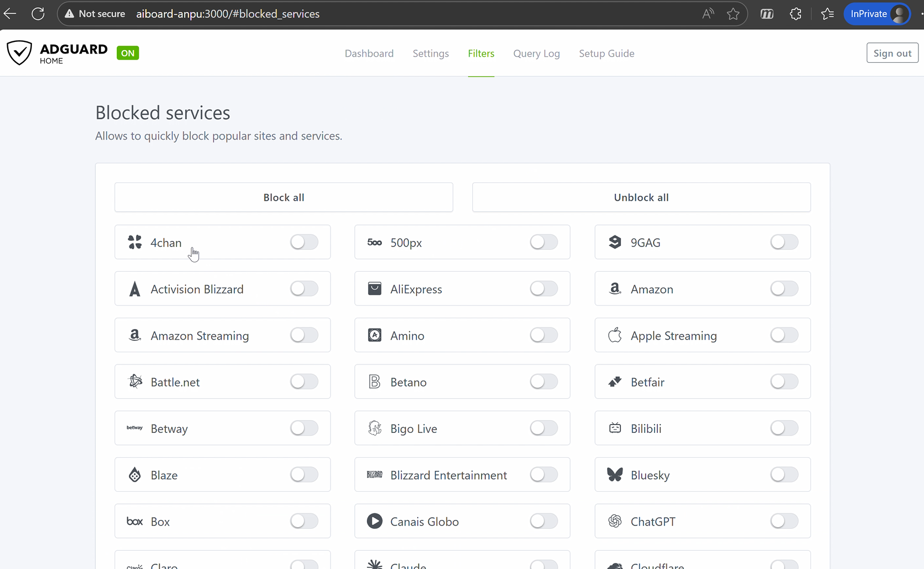Open the Settings menu
This screenshot has height=569, width=924.
coord(430,53)
